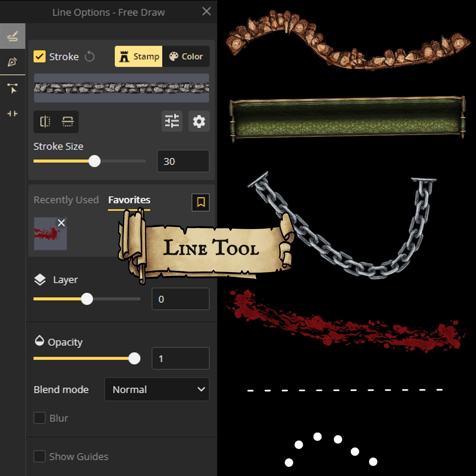Image resolution: width=476 pixels, height=476 pixels.
Task: Switch to the Favorites tab
Action: pyautogui.click(x=129, y=200)
